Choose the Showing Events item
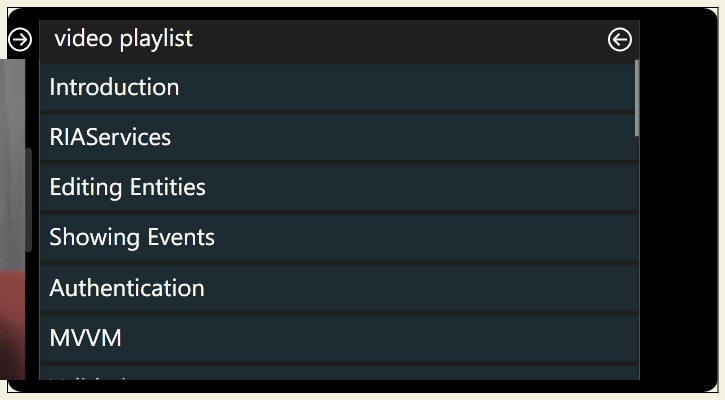This screenshot has height=400, width=725. coord(338,237)
